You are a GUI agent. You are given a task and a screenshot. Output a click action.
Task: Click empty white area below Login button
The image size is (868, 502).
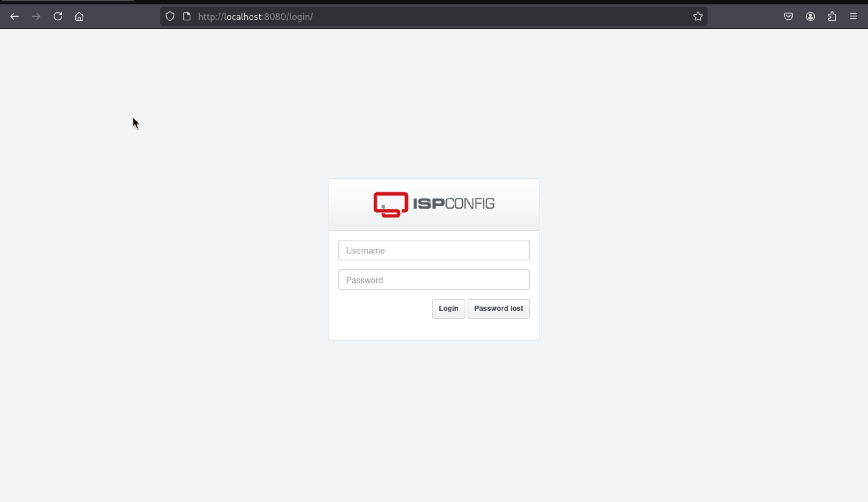click(448, 330)
